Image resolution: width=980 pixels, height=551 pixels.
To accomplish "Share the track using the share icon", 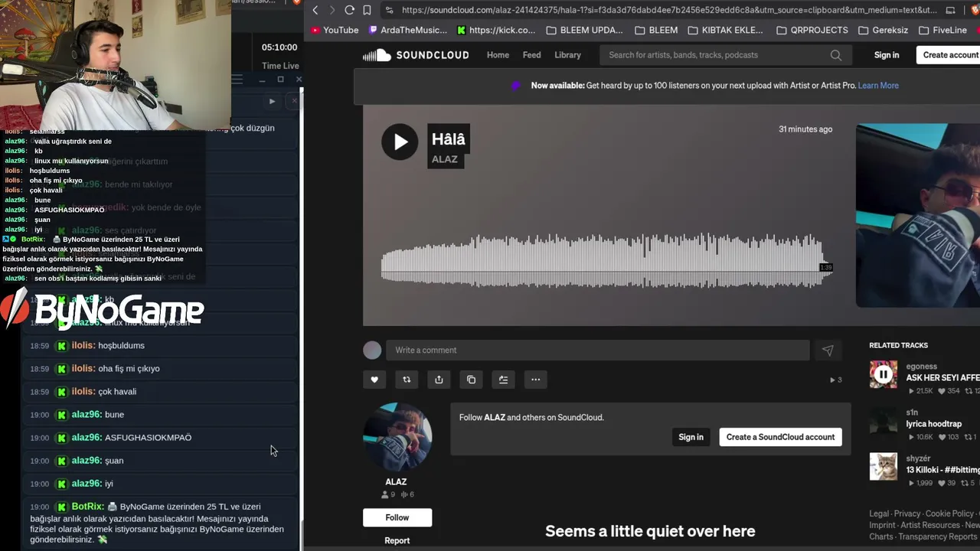I will [x=439, y=380].
